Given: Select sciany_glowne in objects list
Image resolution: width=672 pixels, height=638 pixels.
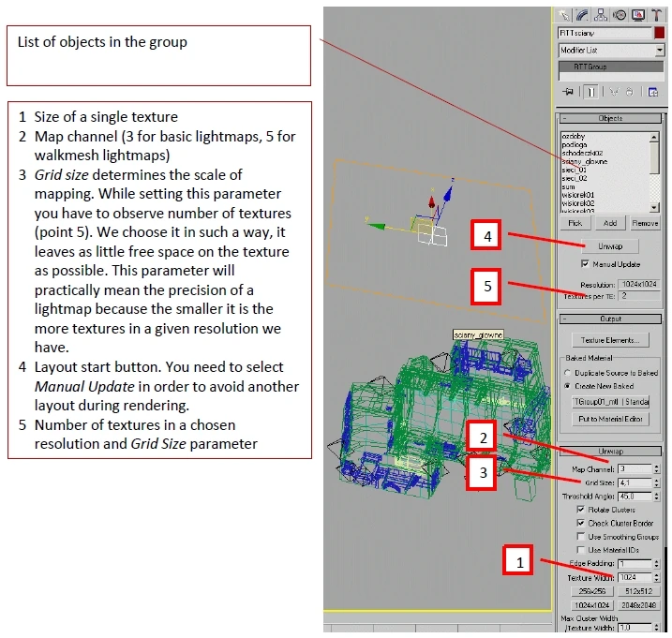Looking at the screenshot, I should tap(585, 161).
